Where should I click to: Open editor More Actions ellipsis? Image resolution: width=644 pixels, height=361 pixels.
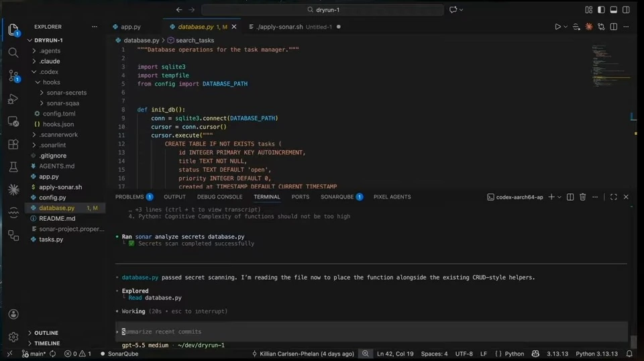click(x=626, y=27)
